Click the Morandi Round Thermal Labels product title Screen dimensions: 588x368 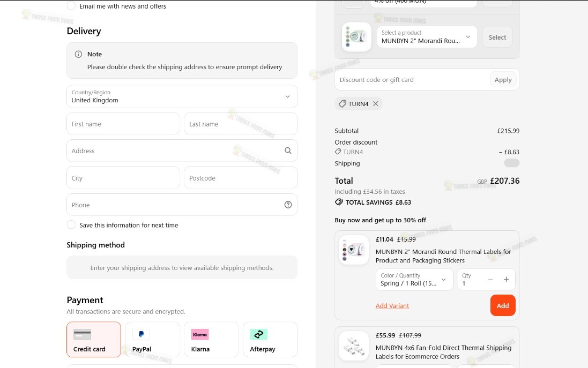click(x=443, y=256)
